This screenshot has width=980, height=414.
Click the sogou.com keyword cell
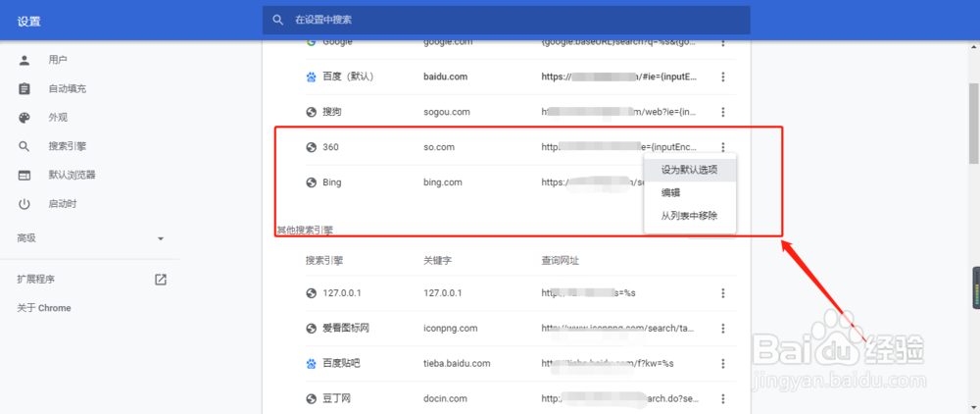pos(446,112)
